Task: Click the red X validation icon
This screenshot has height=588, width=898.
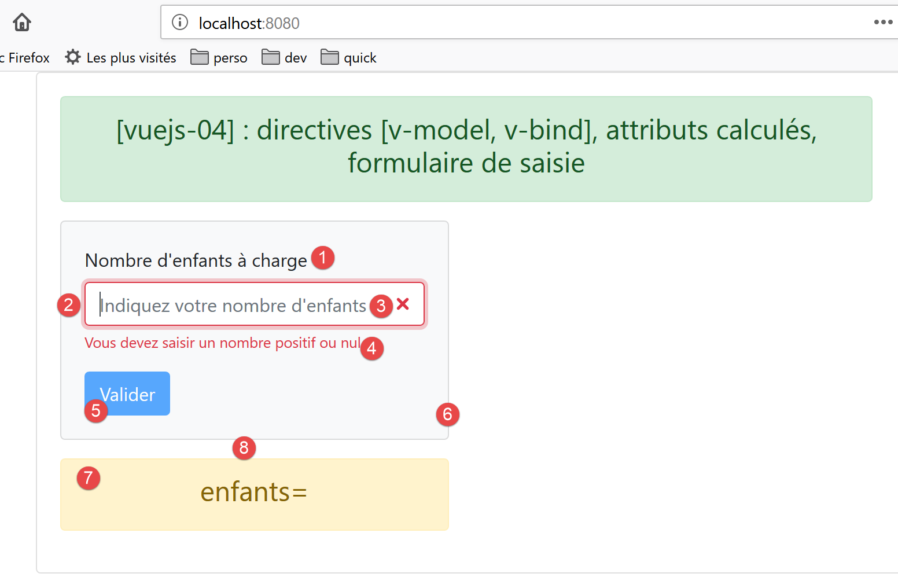Action: point(403,304)
